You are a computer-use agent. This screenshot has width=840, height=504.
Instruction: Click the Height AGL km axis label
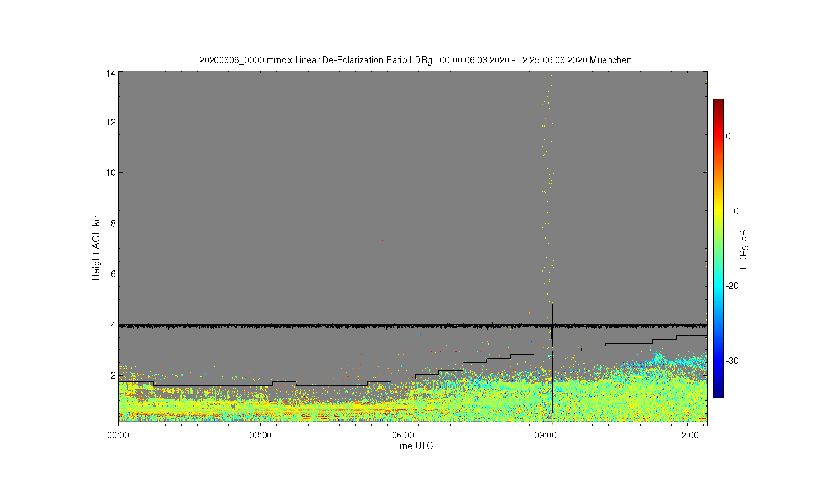(x=96, y=247)
